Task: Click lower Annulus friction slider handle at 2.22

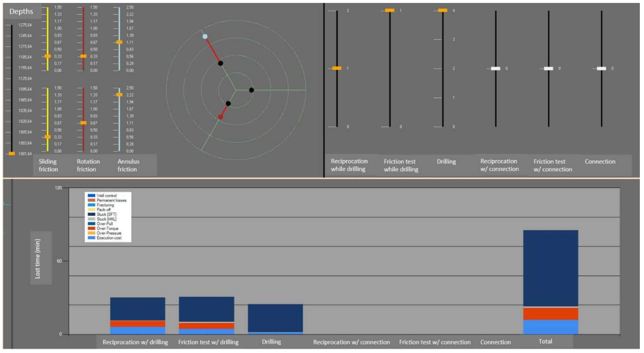Action: 119,95
